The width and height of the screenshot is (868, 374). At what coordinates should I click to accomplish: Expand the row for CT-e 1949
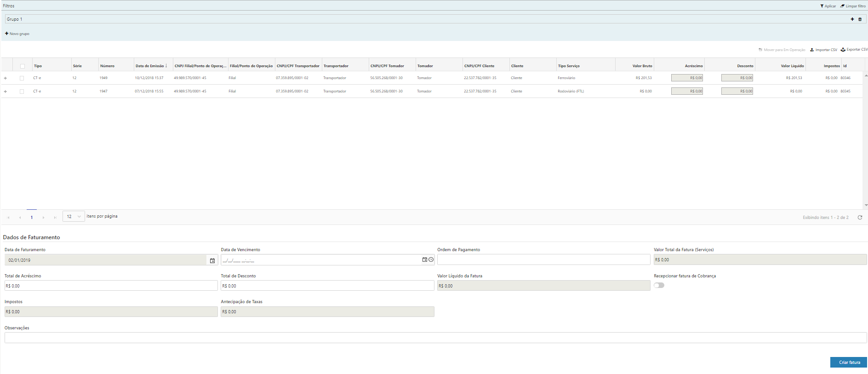coord(6,78)
